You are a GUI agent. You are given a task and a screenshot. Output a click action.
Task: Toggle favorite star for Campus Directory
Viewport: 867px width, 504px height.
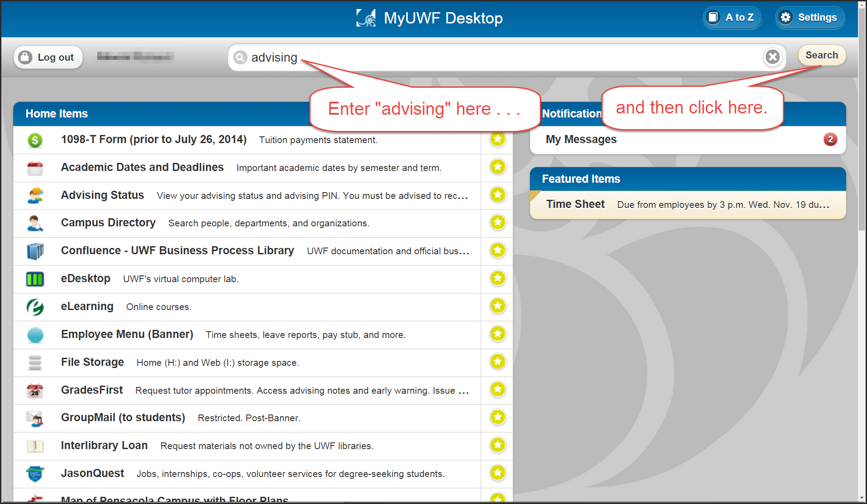[x=498, y=222]
